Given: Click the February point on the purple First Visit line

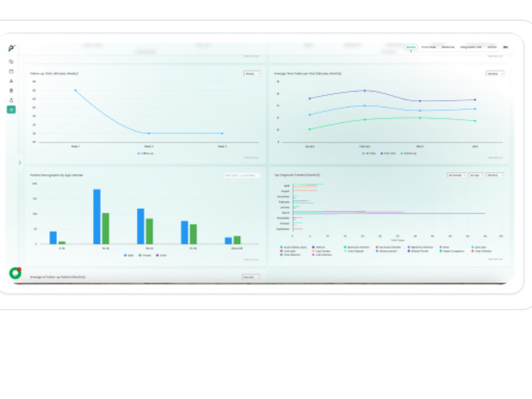Looking at the screenshot, I should 365,90.
